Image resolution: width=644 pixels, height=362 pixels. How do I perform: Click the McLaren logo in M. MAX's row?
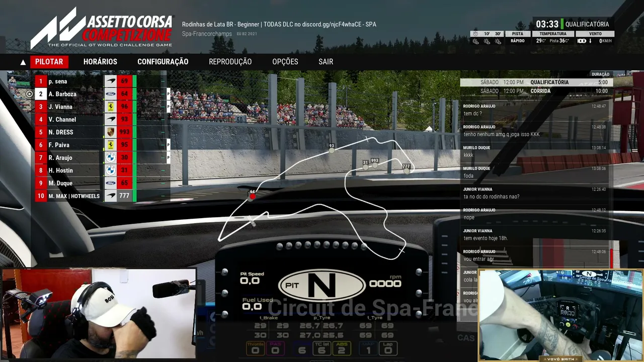coord(111,196)
